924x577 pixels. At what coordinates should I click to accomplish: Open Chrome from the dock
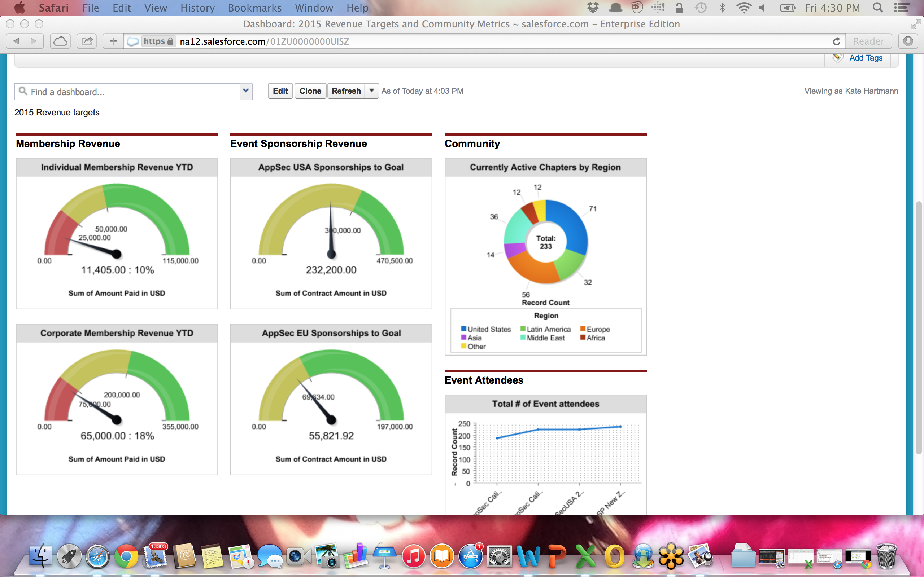pos(126,556)
